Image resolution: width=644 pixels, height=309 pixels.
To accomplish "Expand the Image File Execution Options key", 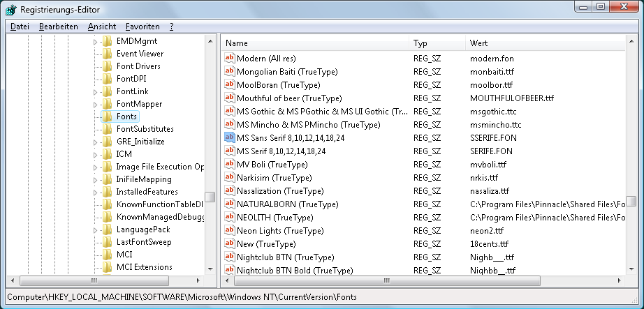I will [96, 167].
